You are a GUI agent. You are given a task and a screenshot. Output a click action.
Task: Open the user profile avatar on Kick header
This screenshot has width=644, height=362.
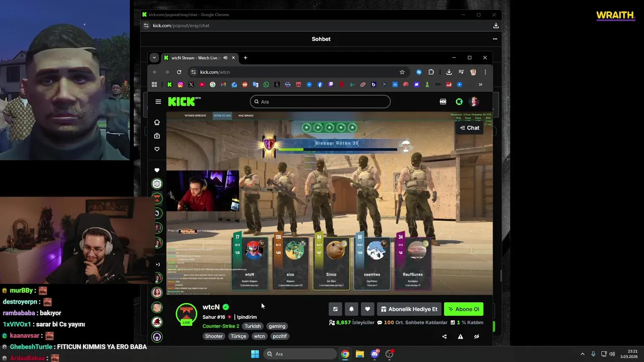pos(474,102)
